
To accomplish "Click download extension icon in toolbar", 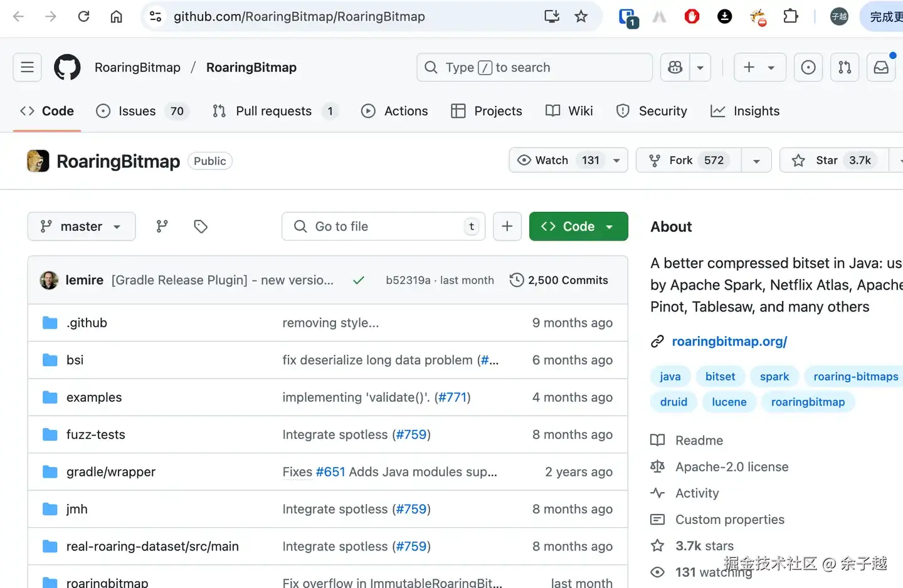I will click(x=724, y=16).
